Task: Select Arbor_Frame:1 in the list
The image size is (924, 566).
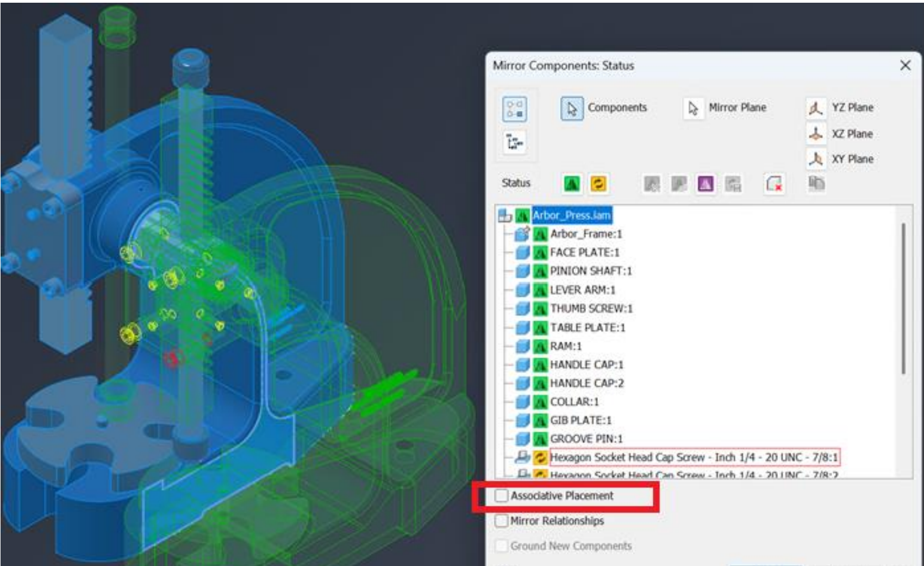Action: coord(586,234)
